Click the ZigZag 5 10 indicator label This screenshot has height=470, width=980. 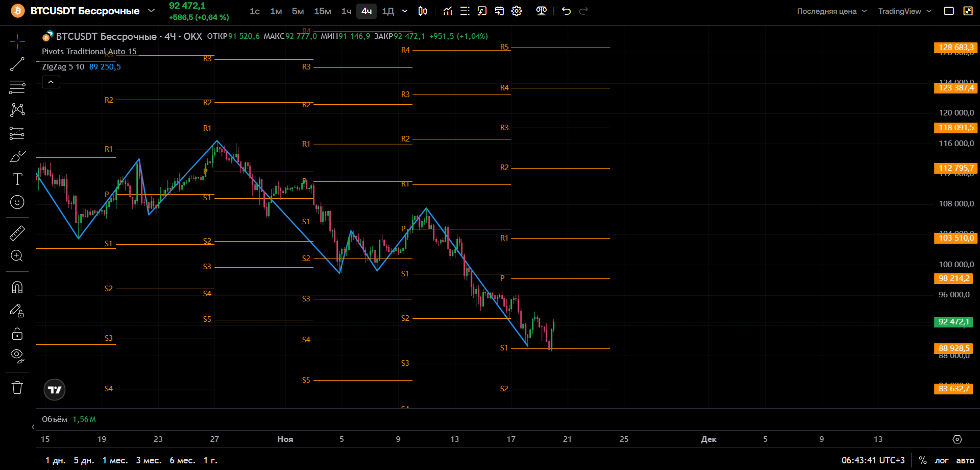point(63,67)
